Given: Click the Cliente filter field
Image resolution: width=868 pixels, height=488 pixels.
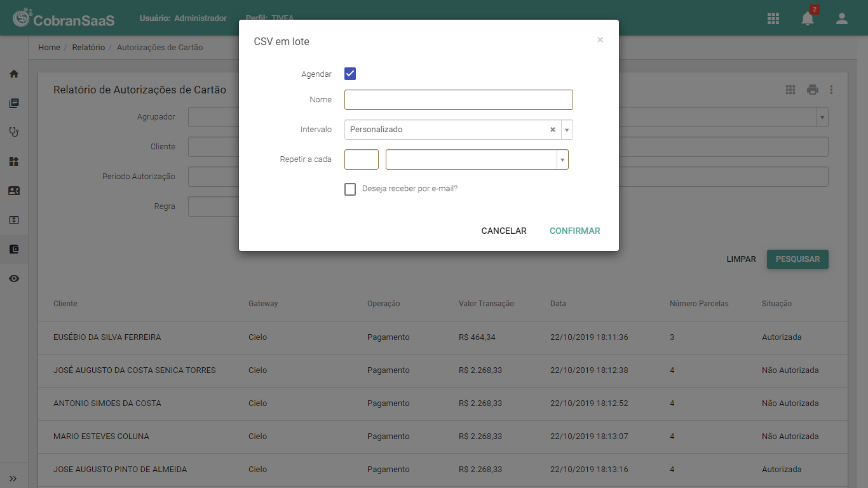Looking at the screenshot, I should (213, 147).
